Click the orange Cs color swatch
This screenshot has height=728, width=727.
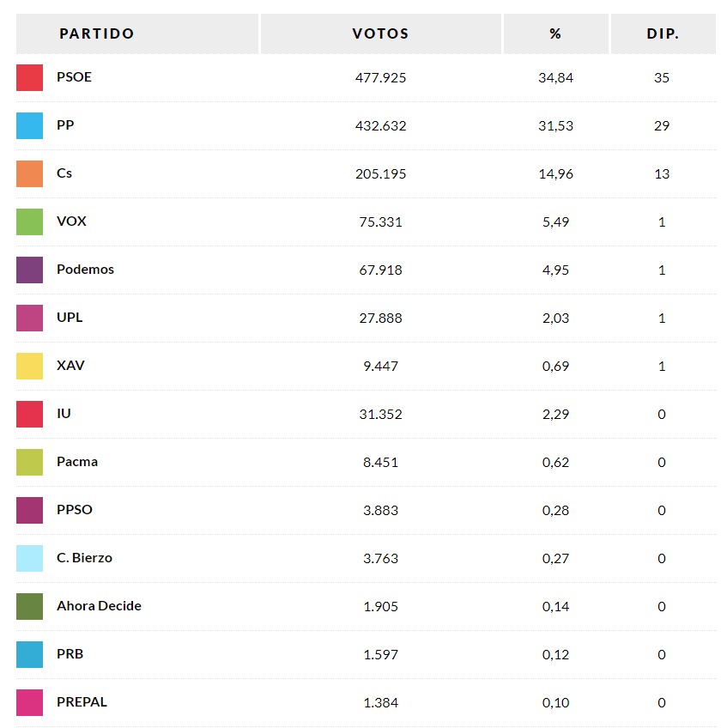coord(29,173)
